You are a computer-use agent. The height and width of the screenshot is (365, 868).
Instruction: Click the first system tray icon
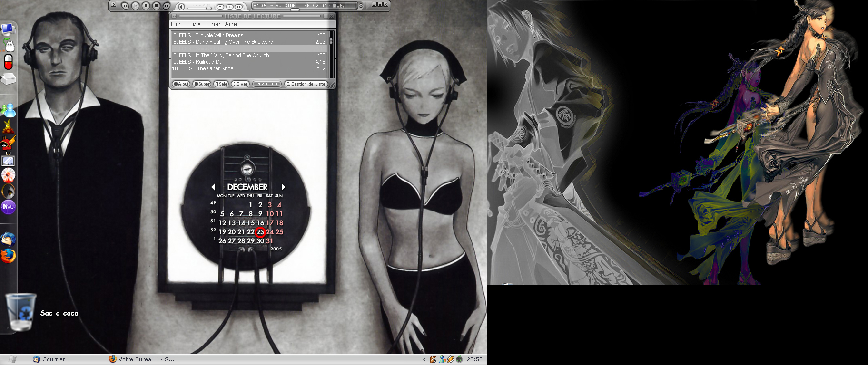(433, 359)
